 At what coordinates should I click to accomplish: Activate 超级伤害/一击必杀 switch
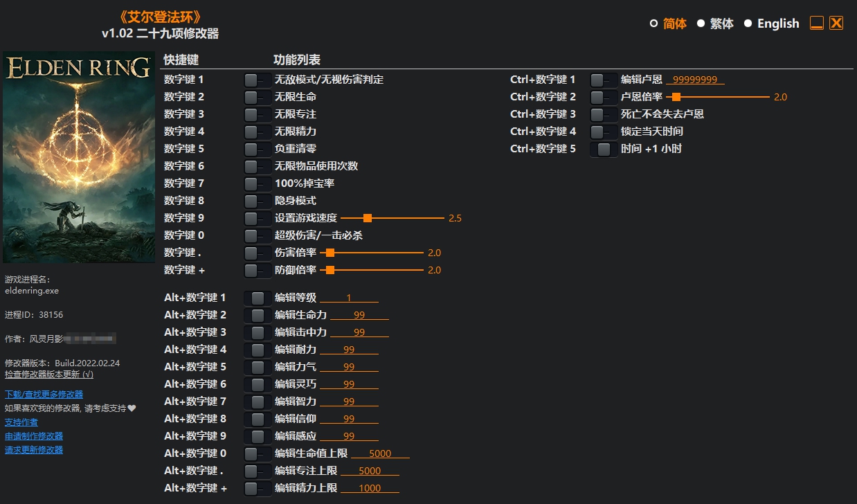tap(257, 235)
